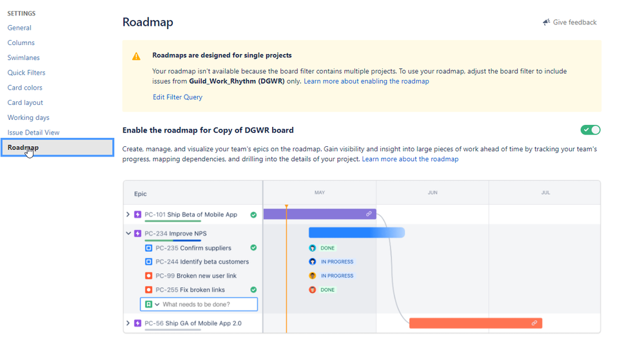Click PC-235 Confirm suppliers text
The image size is (644, 353).
click(x=193, y=248)
